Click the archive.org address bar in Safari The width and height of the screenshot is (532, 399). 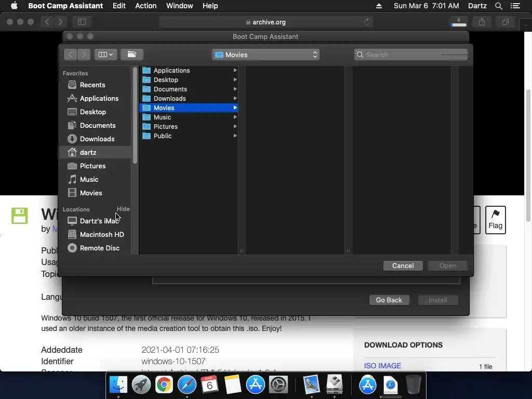pos(265,22)
